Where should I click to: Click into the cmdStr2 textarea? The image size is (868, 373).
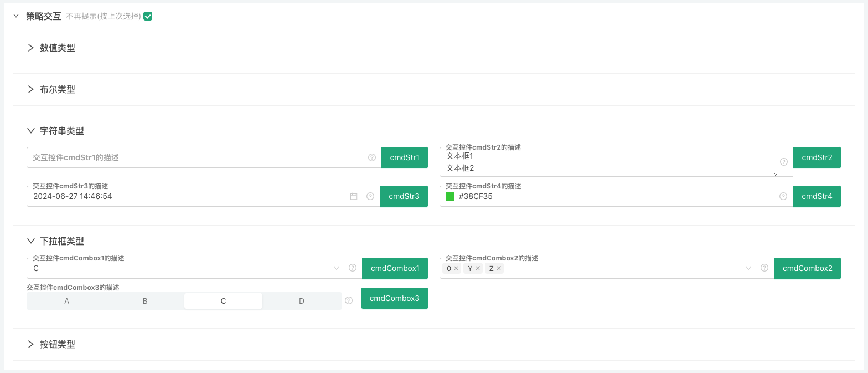[x=609, y=162]
